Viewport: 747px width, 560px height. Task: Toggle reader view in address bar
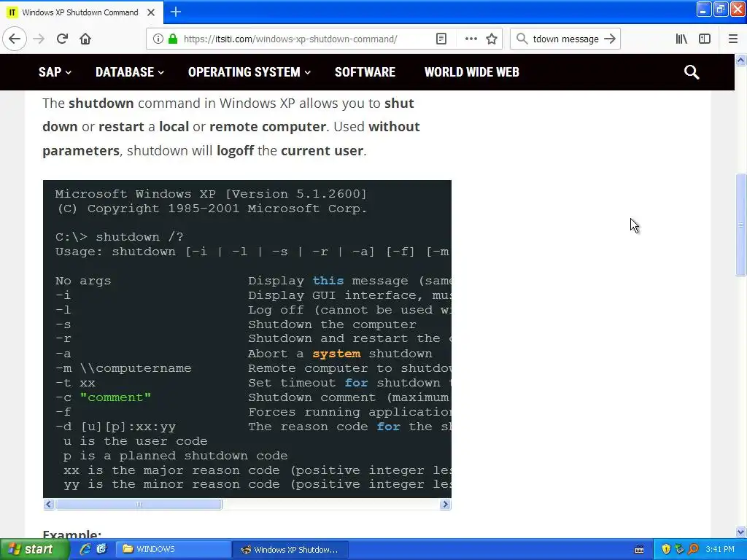441,39
